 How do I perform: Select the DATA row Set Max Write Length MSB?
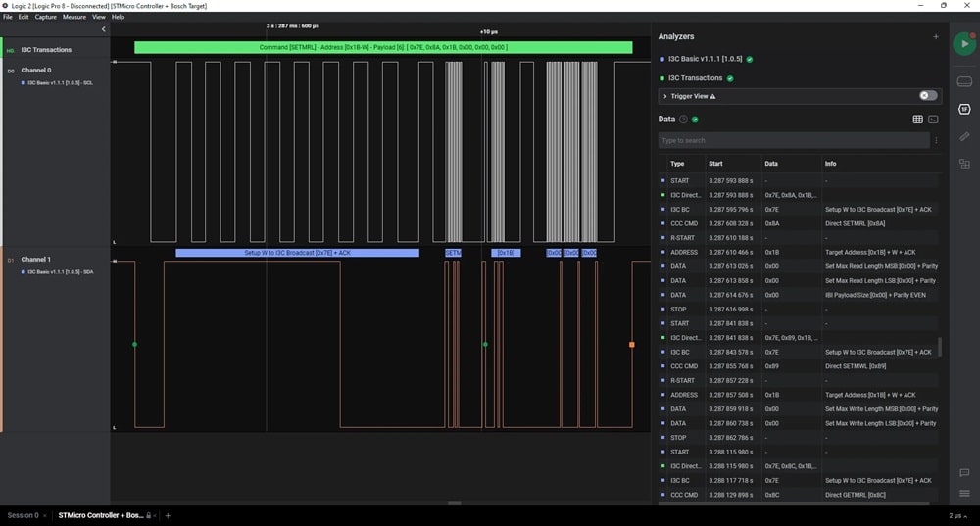tap(800, 409)
